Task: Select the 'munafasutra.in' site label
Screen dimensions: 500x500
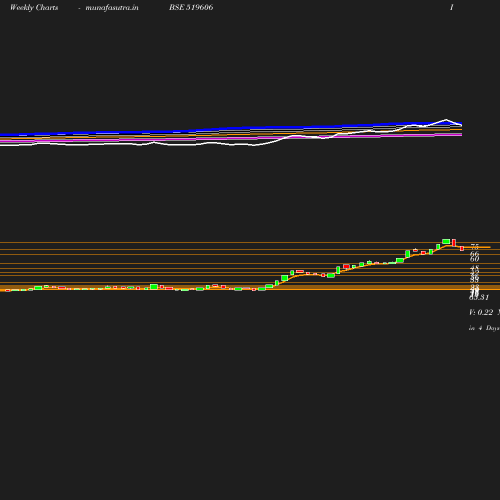Action: [112, 8]
